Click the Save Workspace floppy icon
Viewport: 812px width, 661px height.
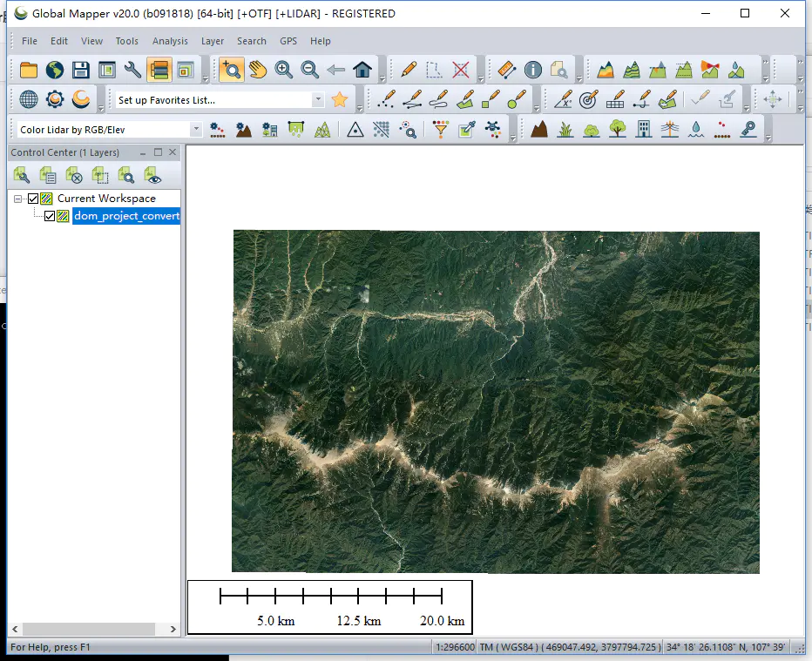click(x=81, y=70)
